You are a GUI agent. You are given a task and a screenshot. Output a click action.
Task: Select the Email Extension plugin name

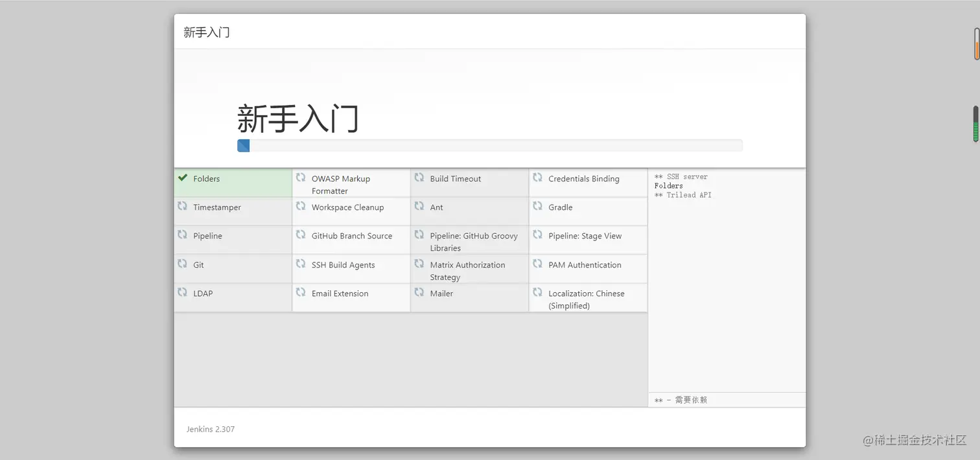click(340, 293)
